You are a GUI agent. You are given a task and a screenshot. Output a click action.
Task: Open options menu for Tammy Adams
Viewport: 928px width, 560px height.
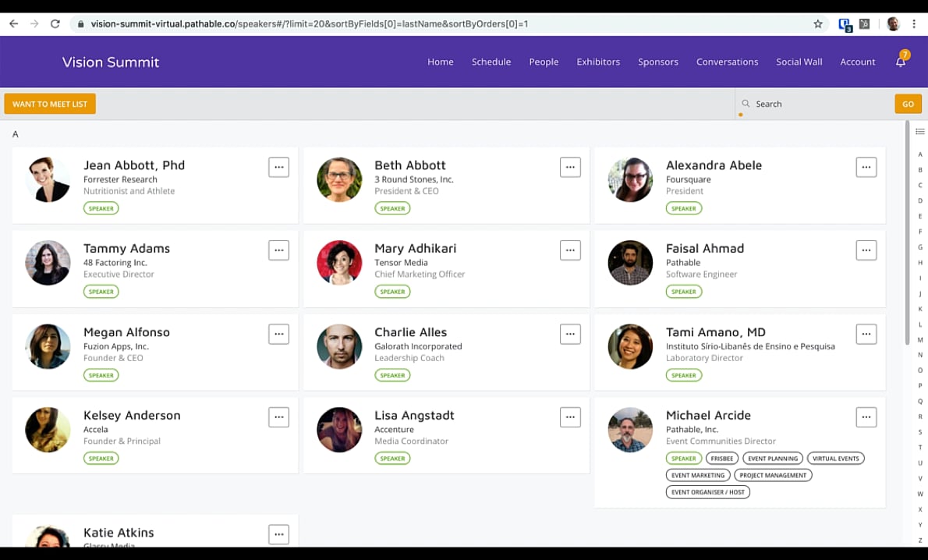pos(278,250)
